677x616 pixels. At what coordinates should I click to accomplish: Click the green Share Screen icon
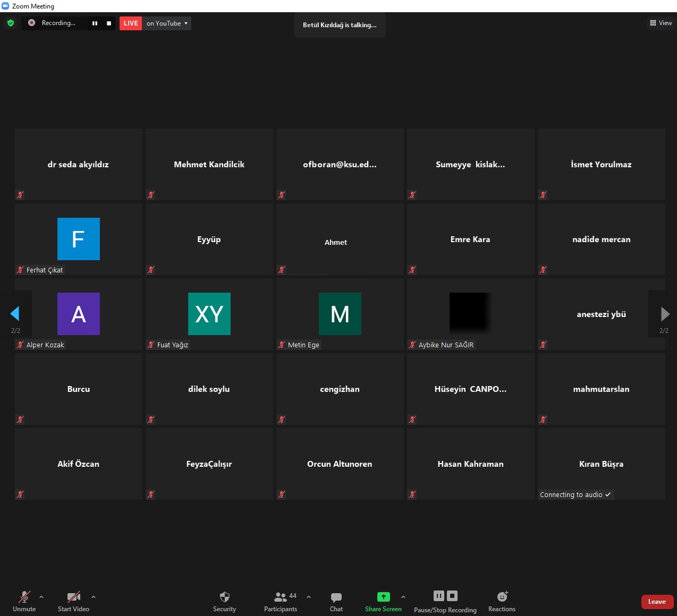[383, 597]
